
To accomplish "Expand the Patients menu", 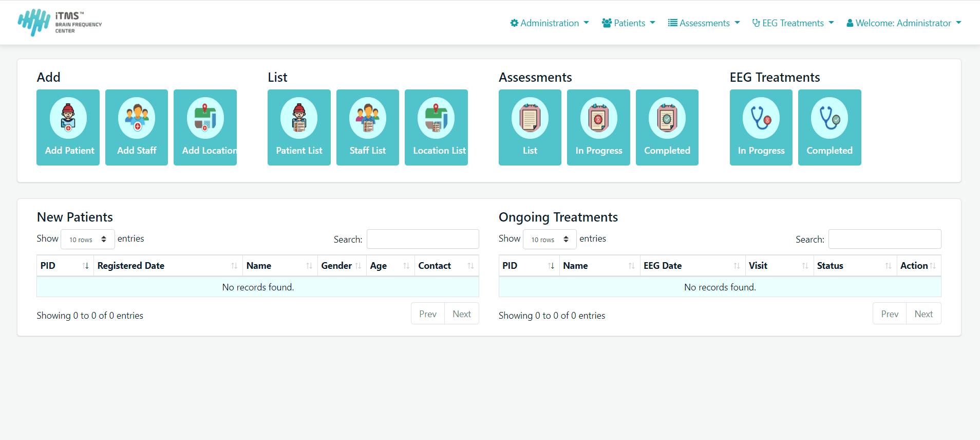I will tap(629, 23).
